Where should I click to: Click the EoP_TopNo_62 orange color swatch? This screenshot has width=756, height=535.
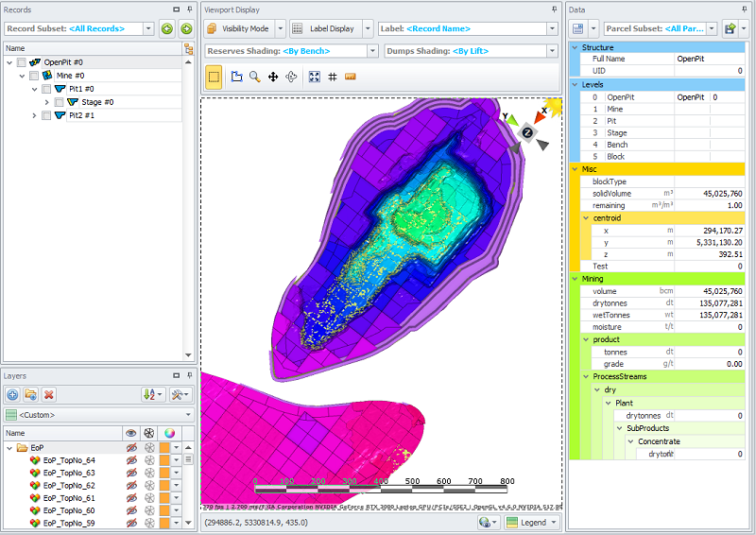[164, 485]
